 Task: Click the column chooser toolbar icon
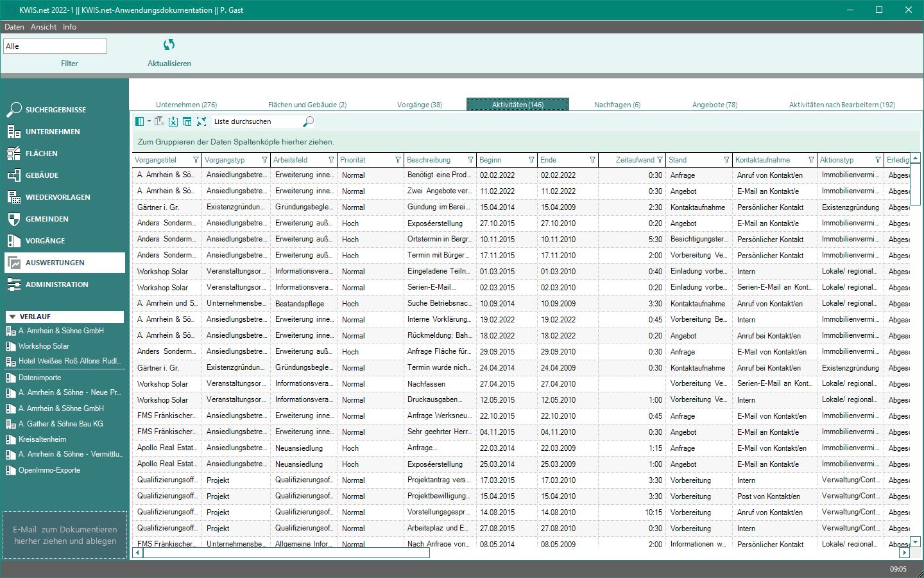click(x=140, y=121)
